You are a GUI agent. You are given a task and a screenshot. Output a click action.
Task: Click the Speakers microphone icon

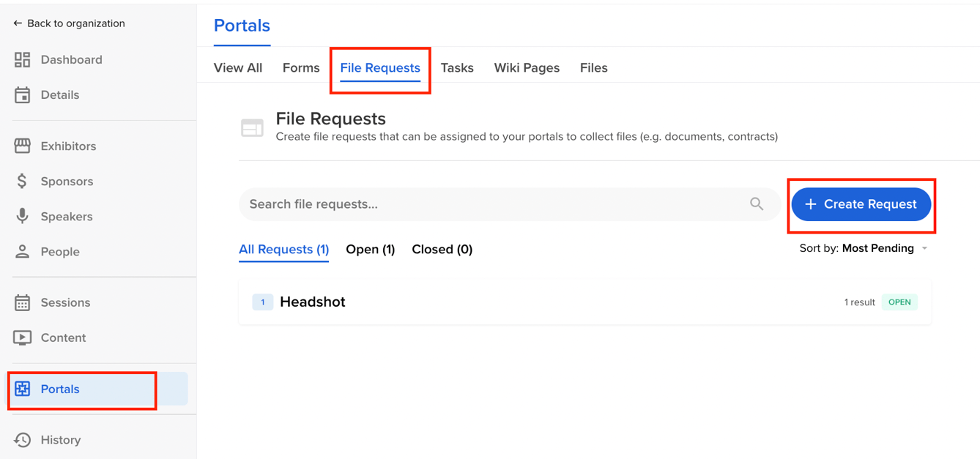point(22,216)
